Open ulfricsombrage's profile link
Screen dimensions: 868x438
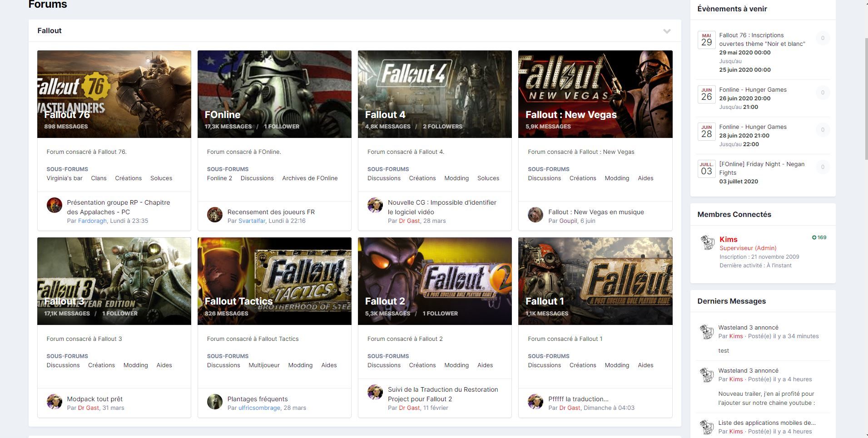point(259,408)
